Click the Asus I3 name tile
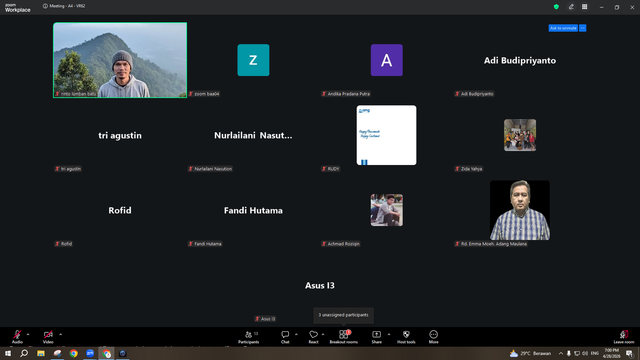The height and width of the screenshot is (360, 640). click(x=320, y=286)
